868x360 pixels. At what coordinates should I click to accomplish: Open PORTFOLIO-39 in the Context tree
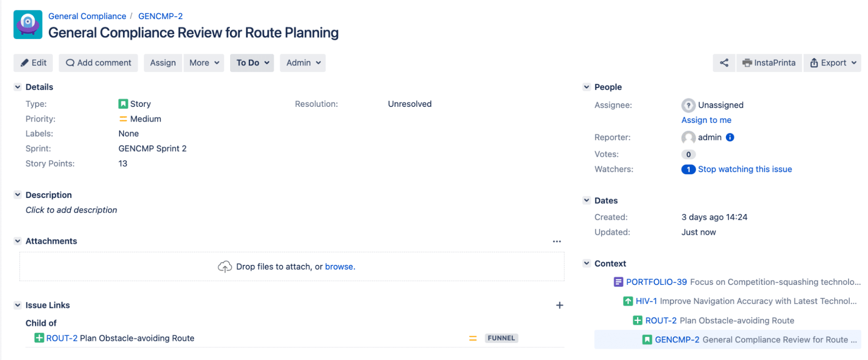coord(656,282)
